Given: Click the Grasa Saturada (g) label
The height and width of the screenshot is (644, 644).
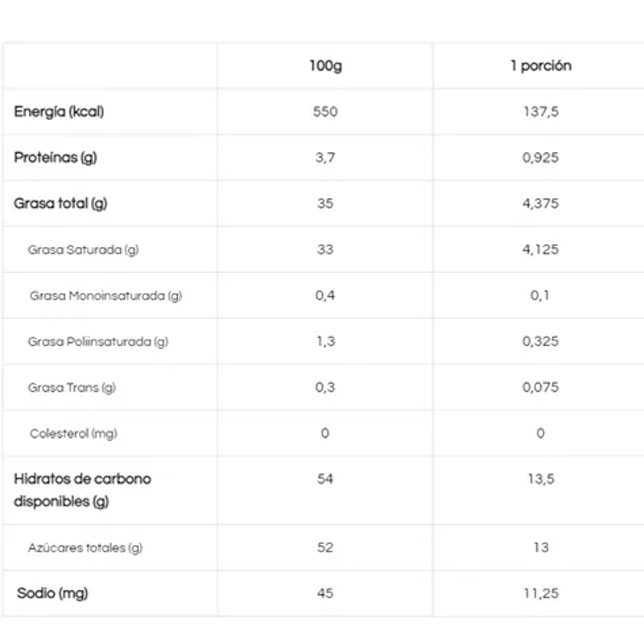Looking at the screenshot, I should tap(83, 250).
